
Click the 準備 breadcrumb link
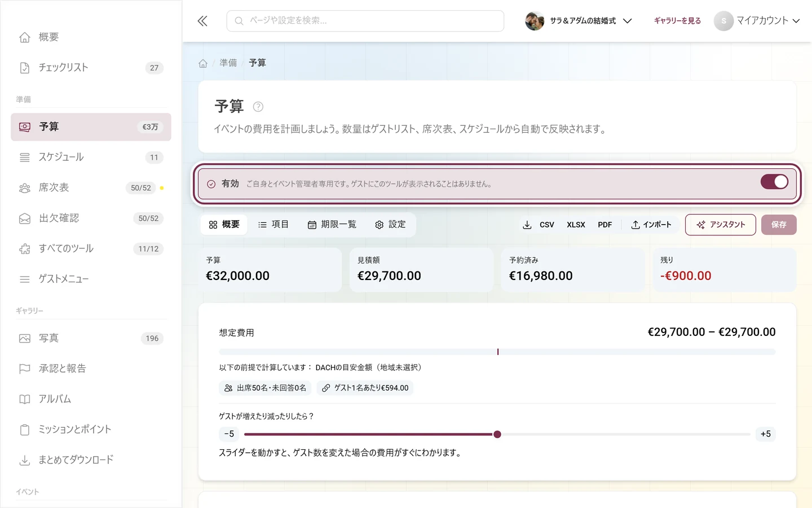(228, 63)
